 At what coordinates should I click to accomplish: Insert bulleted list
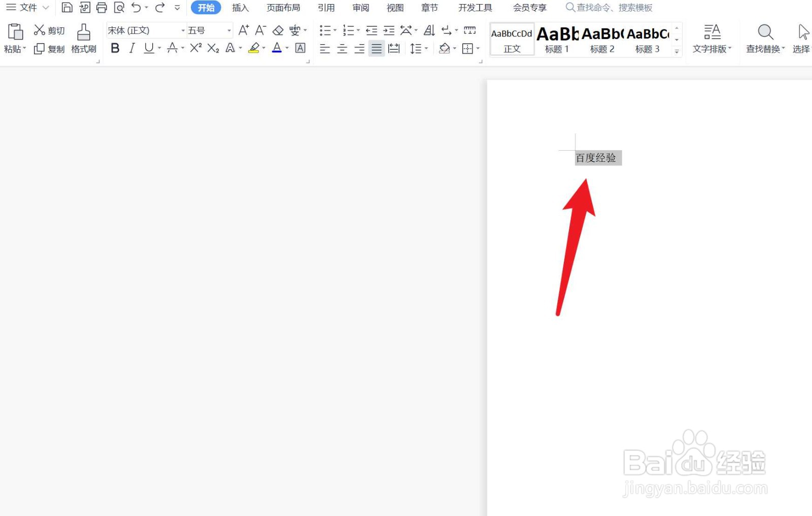click(325, 30)
